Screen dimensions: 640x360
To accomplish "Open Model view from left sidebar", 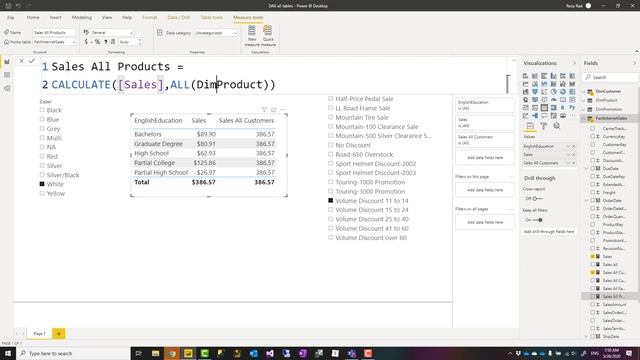I will [7, 88].
